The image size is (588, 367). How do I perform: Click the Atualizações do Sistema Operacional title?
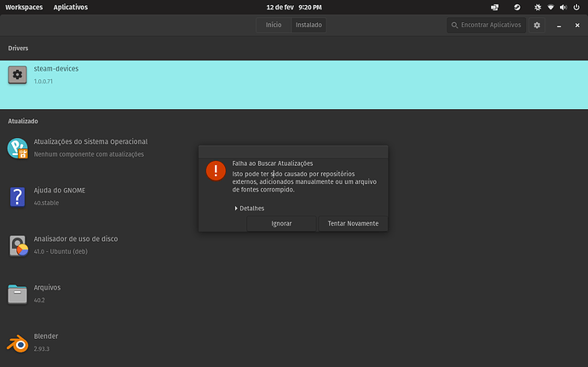90,141
